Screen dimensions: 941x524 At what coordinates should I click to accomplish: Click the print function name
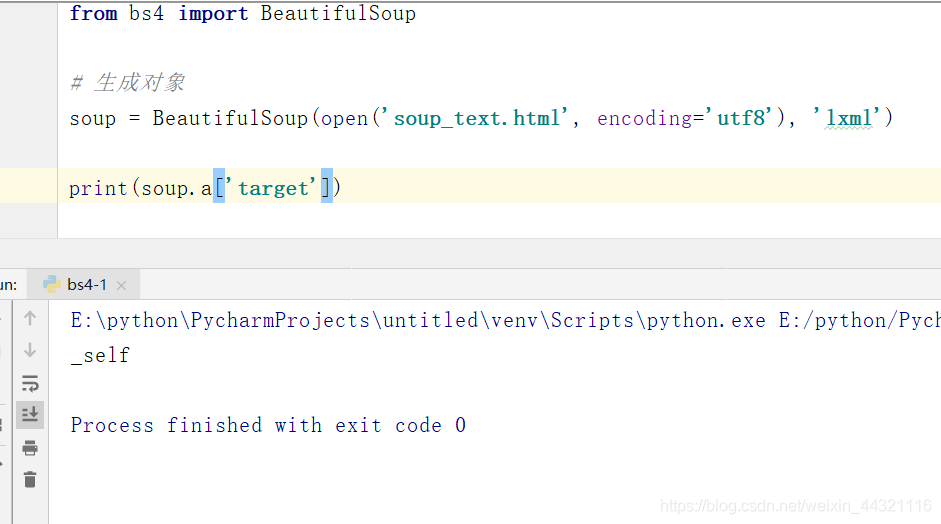(x=98, y=188)
